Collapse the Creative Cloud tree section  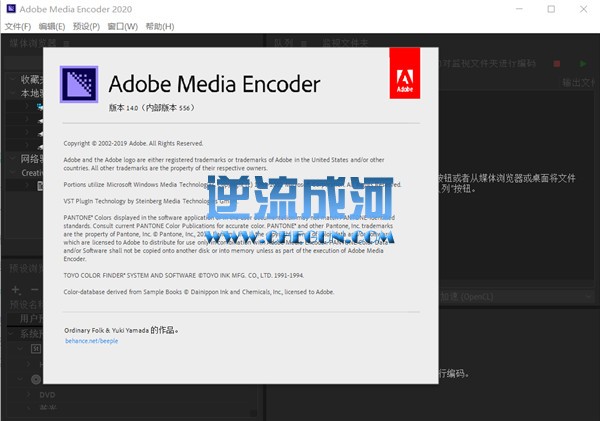[x=13, y=172]
